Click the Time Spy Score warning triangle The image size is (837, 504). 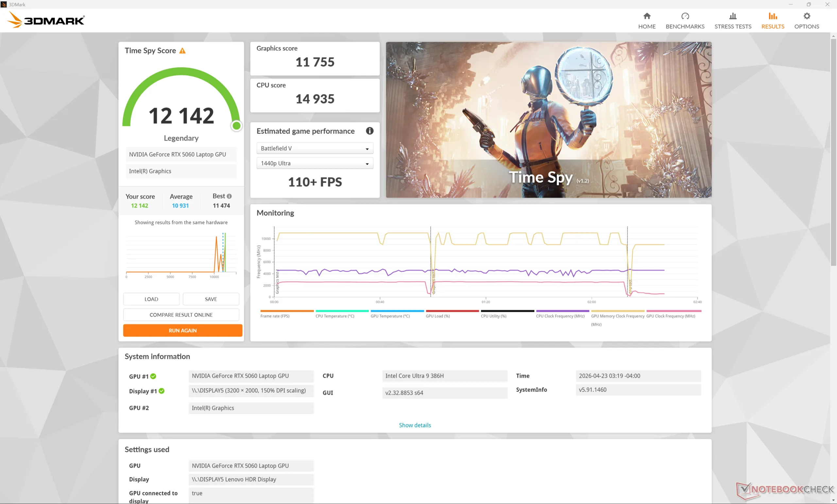click(182, 51)
